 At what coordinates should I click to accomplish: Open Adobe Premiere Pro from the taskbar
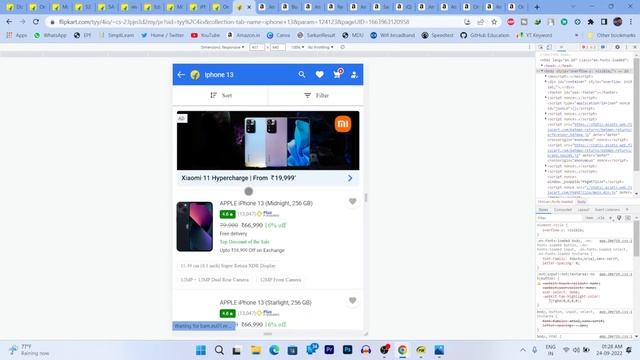click(329, 350)
